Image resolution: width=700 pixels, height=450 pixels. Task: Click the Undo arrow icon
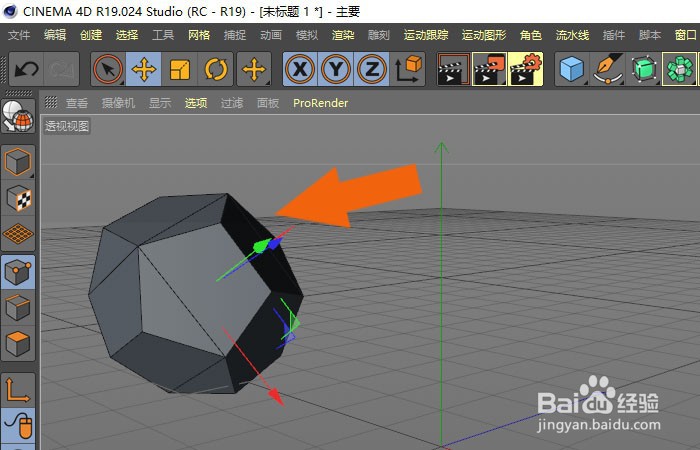click(26, 69)
